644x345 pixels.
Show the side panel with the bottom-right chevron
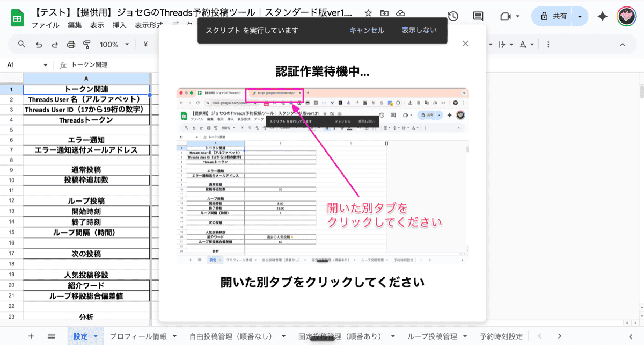point(632,336)
